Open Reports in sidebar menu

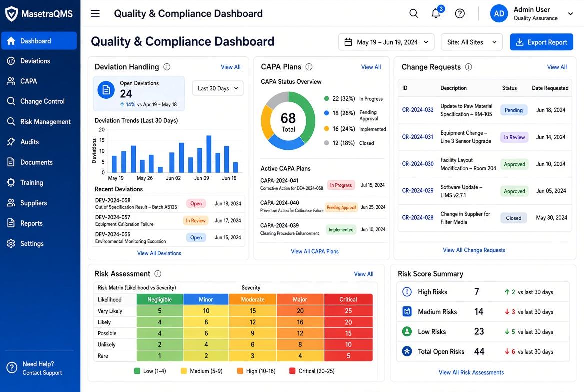coord(39,223)
